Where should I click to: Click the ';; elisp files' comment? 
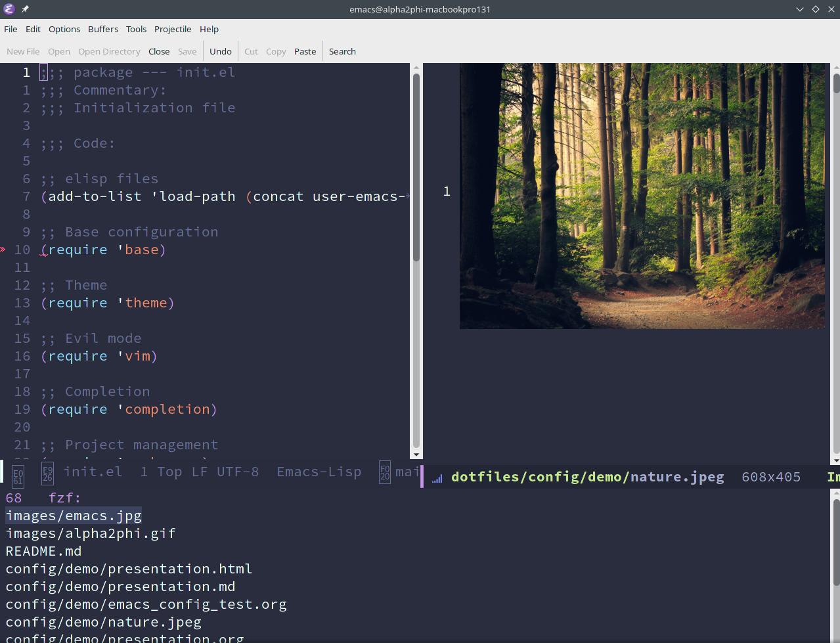99,179
